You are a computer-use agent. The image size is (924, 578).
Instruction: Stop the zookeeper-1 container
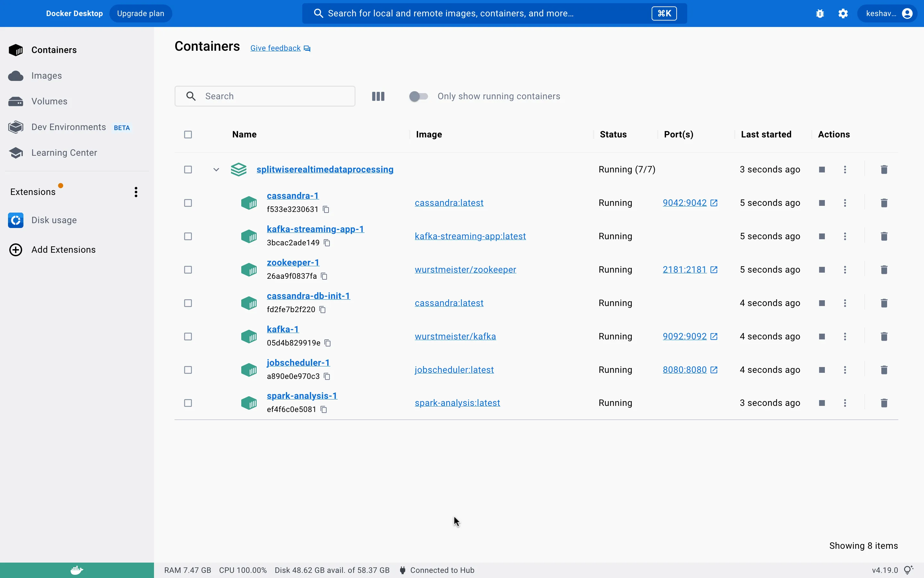(822, 270)
